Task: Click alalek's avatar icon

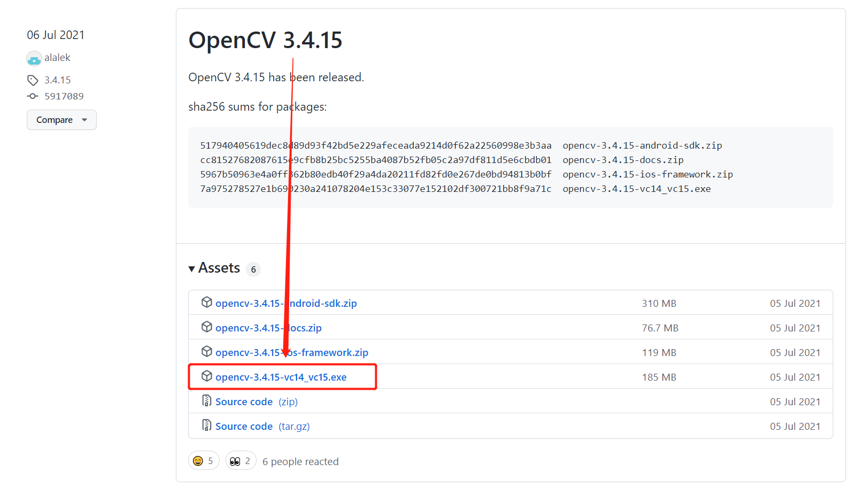Action: coord(34,58)
